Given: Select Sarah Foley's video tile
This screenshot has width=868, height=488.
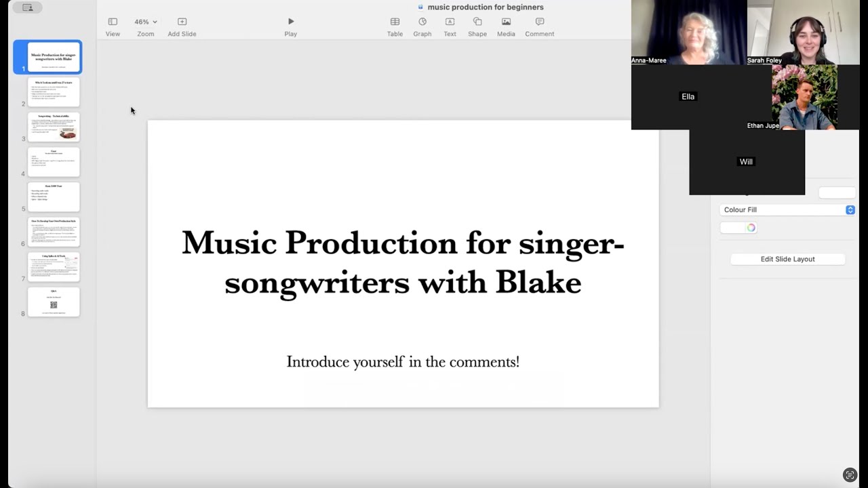Looking at the screenshot, I should 804,33.
